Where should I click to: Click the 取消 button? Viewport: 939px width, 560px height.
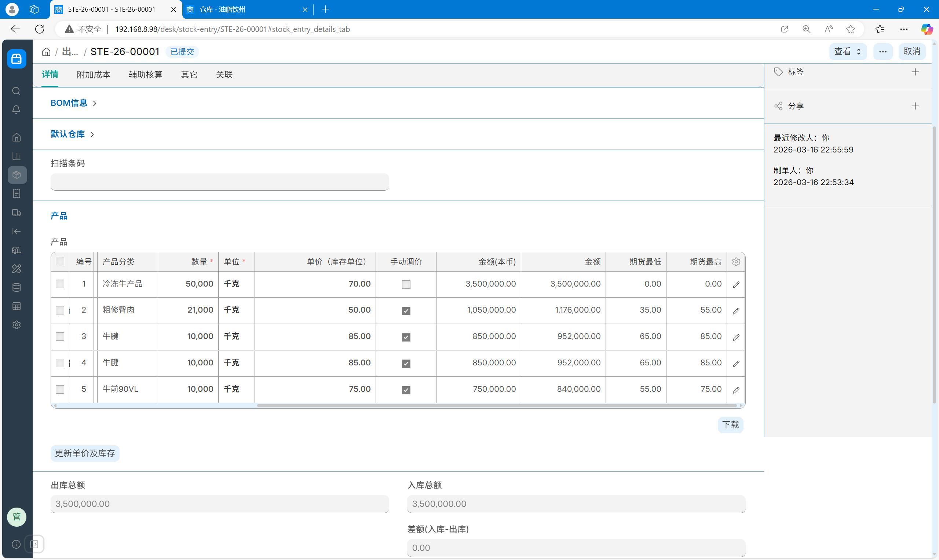click(x=912, y=52)
